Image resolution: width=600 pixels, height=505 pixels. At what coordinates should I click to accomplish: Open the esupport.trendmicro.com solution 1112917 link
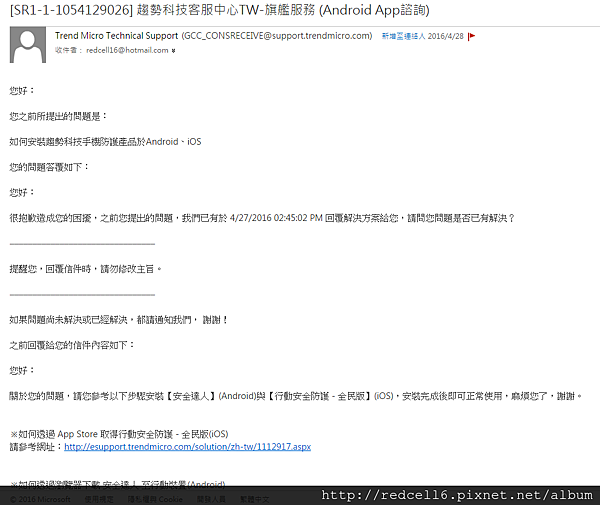coord(188,447)
